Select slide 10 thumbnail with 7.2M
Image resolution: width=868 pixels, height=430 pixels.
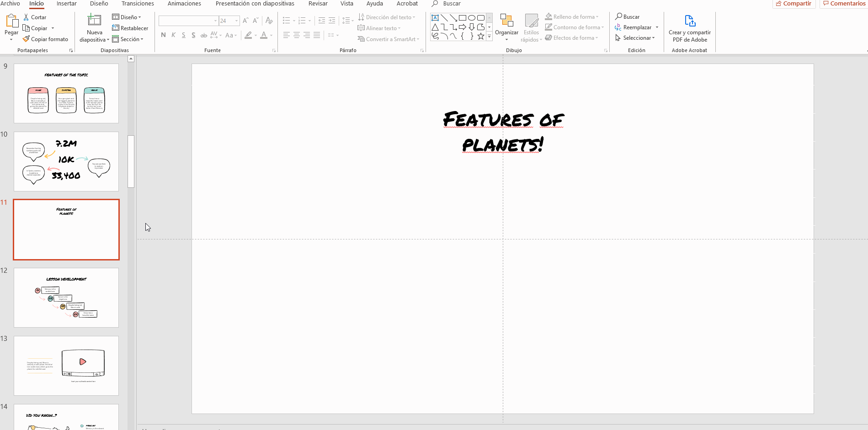click(66, 161)
